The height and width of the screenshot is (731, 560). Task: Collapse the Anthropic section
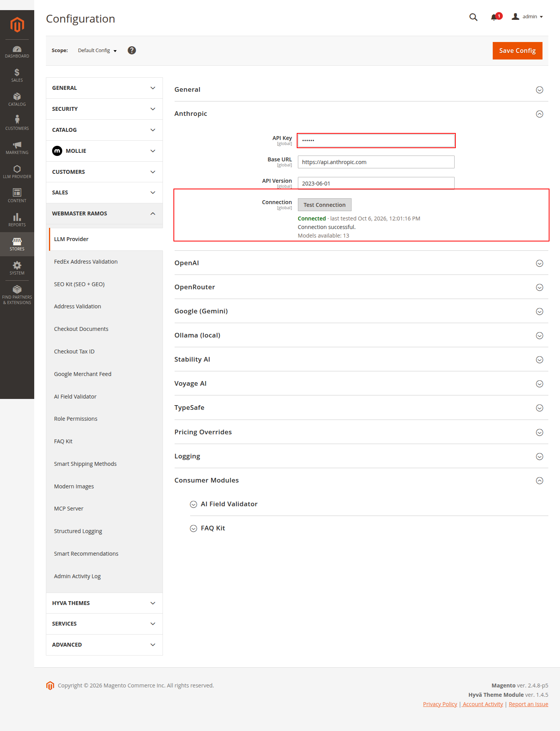[x=361, y=114]
